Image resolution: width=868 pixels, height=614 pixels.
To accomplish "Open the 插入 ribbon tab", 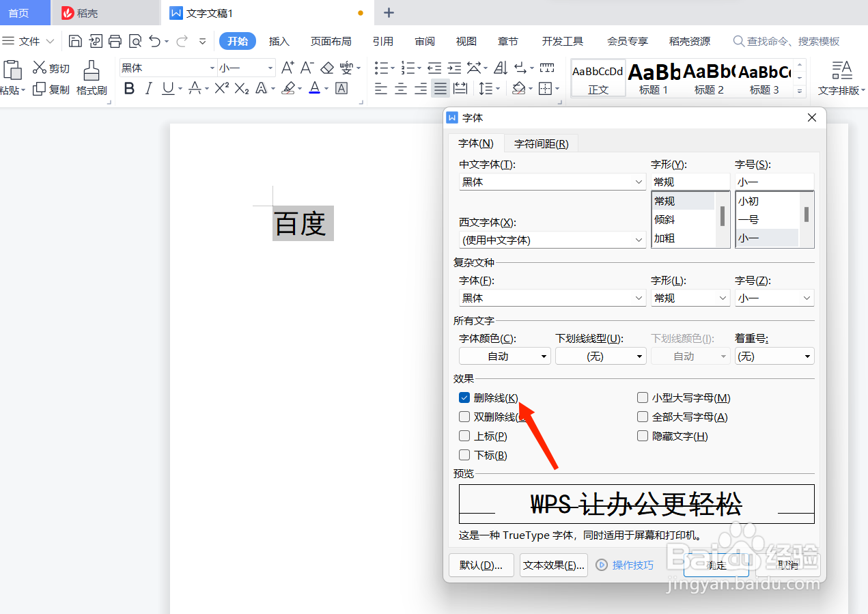I will click(279, 41).
